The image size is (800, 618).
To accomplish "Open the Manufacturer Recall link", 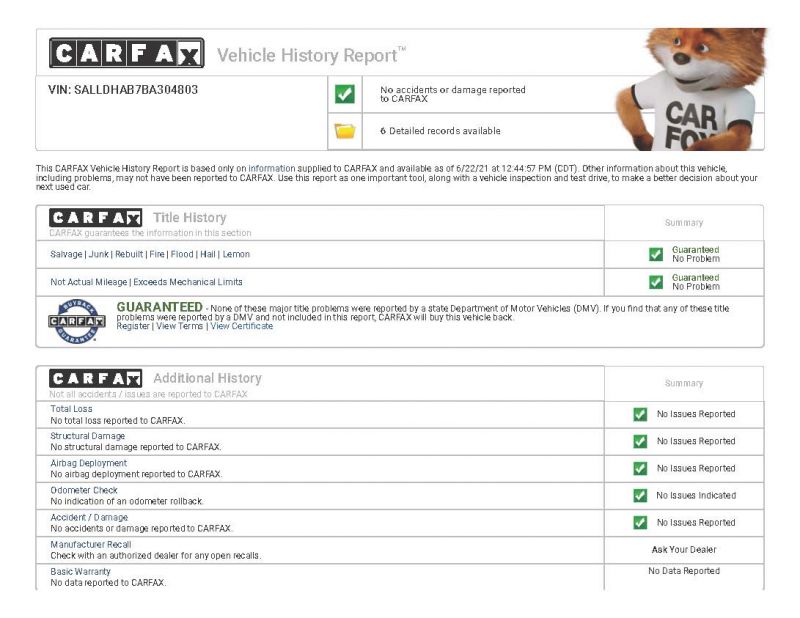I will point(91,545).
